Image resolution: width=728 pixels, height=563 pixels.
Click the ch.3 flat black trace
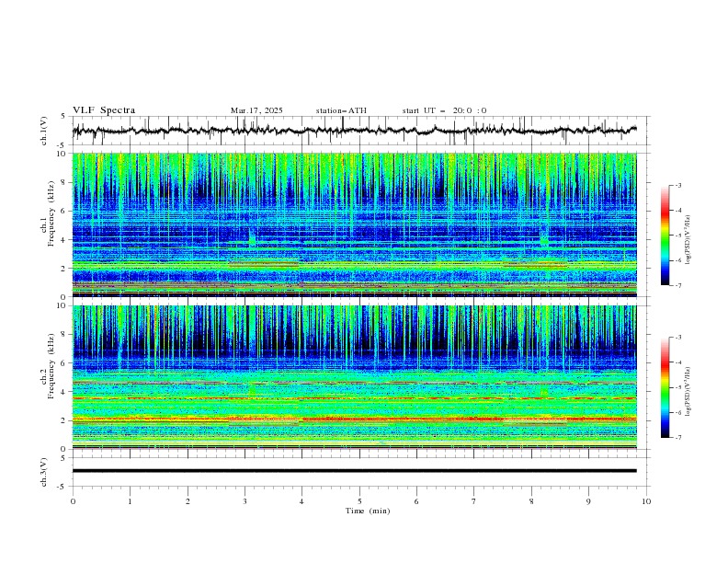click(x=354, y=471)
